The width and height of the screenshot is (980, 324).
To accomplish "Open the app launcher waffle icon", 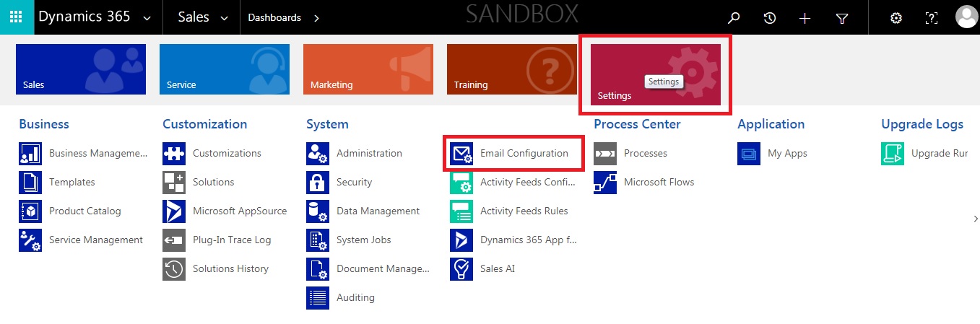I will point(17,17).
